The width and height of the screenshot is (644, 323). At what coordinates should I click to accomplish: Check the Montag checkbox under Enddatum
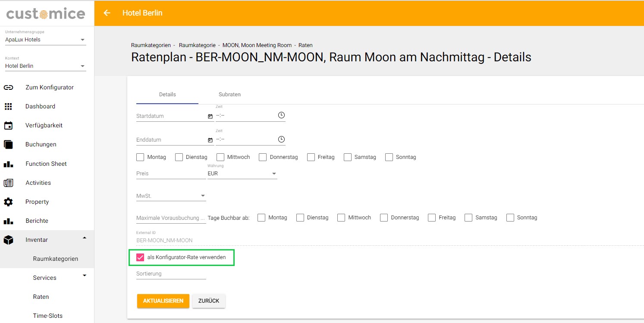click(140, 157)
